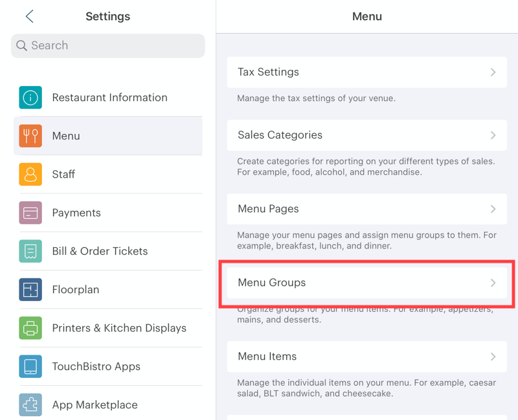Select the Staff person icon

click(31, 174)
